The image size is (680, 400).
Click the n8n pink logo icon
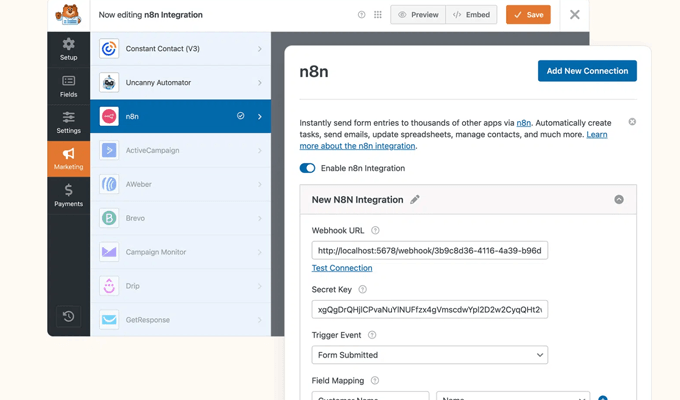109,116
